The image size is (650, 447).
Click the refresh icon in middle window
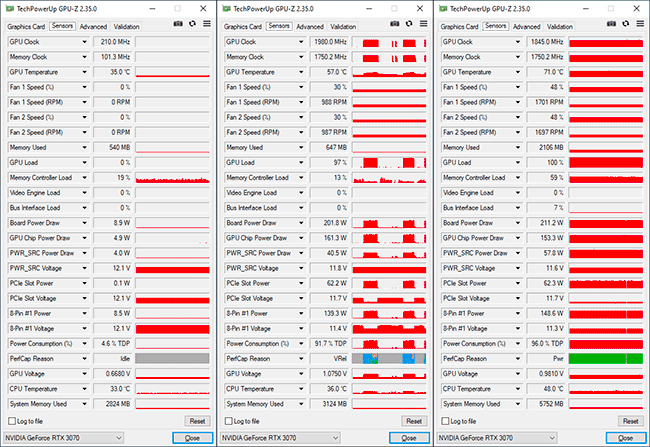[x=407, y=26]
